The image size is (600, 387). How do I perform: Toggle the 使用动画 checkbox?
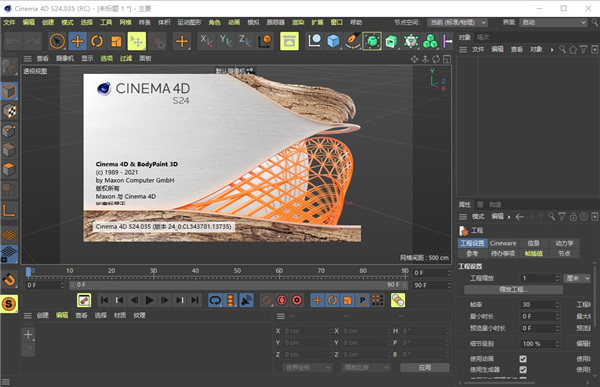coord(523,359)
